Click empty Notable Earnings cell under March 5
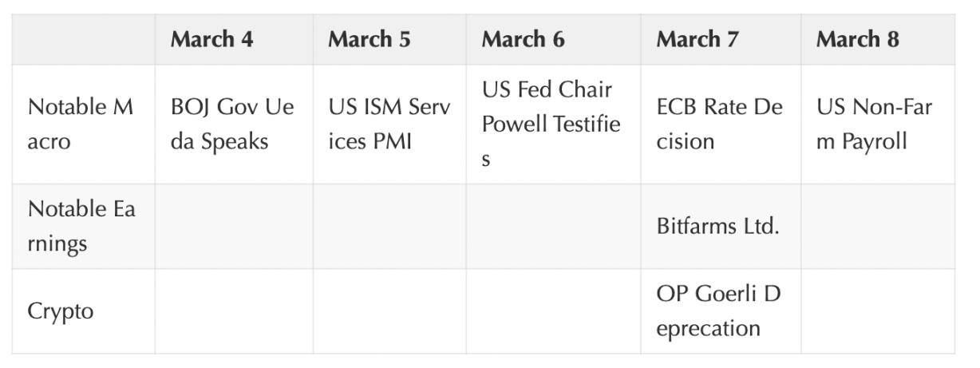Viewport: 980px width, 368px height. tap(389, 226)
